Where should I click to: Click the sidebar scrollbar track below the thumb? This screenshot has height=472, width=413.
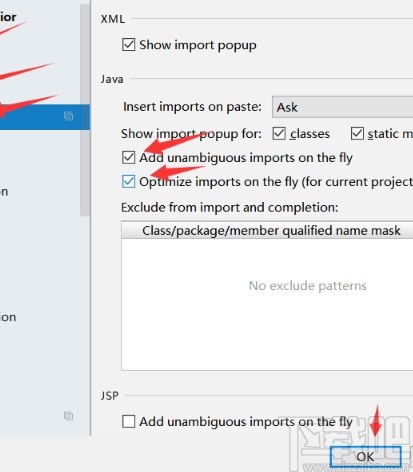click(85, 325)
